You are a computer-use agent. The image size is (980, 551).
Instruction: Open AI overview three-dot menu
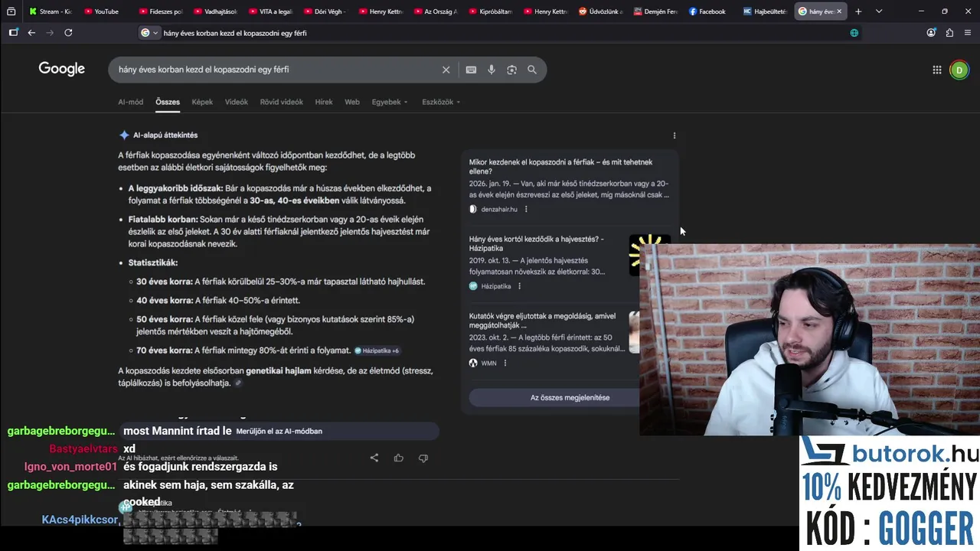point(675,135)
